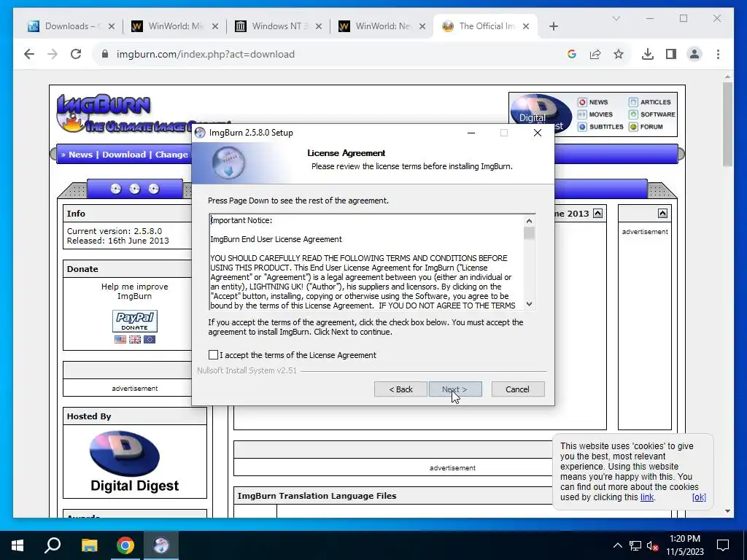Open Chrome profile avatar
747x560 pixels.
pos(694,54)
